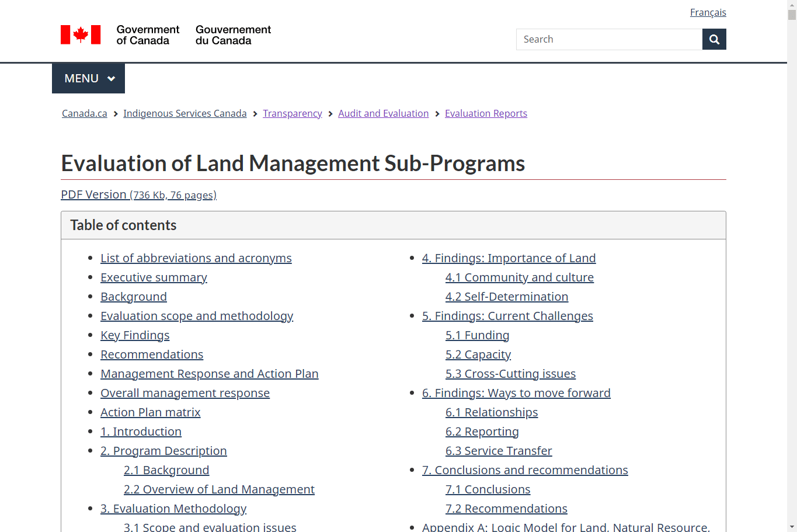Click the MENU chevron arrow
Screen dimensions: 797x532
(111, 78)
